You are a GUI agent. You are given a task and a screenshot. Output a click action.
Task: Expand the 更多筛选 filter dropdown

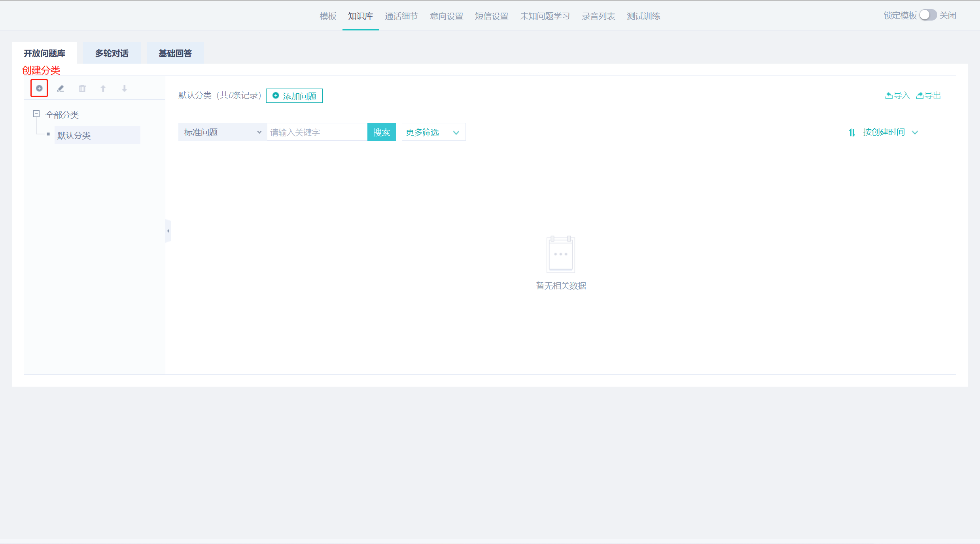pos(433,132)
